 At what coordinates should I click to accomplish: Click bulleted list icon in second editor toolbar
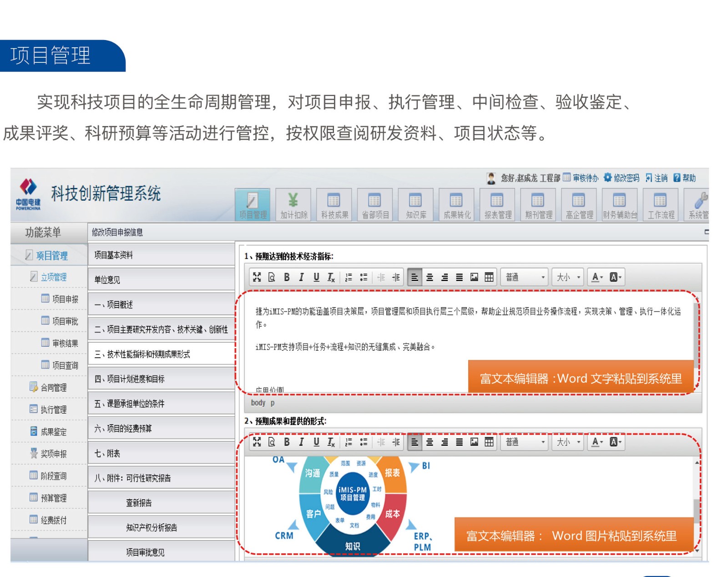click(x=364, y=442)
